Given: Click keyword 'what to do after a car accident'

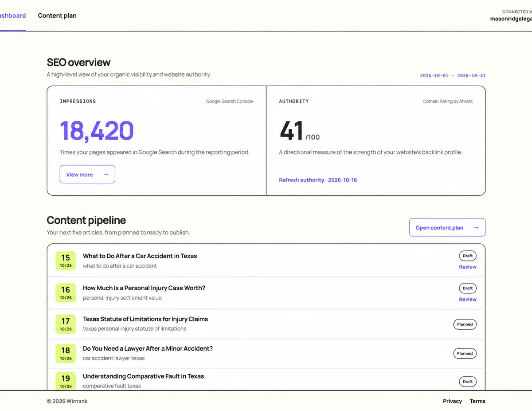Looking at the screenshot, I should coord(120,266).
